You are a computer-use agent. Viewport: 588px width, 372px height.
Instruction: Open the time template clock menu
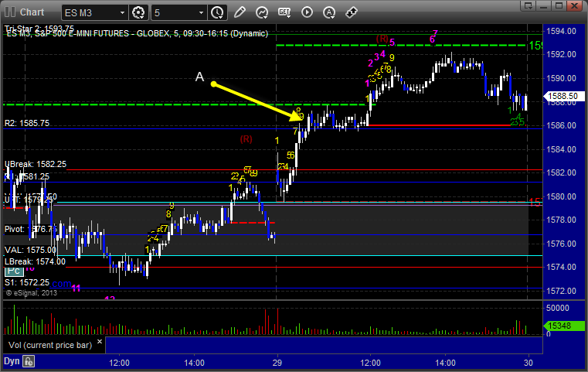pyautogui.click(x=217, y=13)
